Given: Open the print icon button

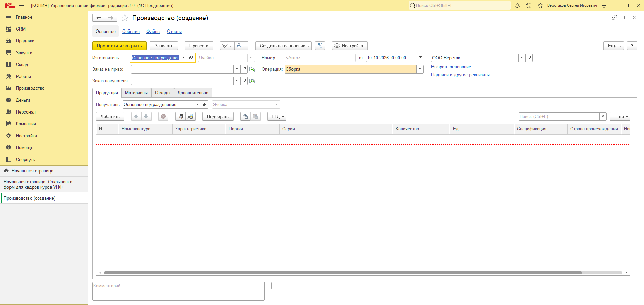Looking at the screenshot, I should click(x=241, y=46).
